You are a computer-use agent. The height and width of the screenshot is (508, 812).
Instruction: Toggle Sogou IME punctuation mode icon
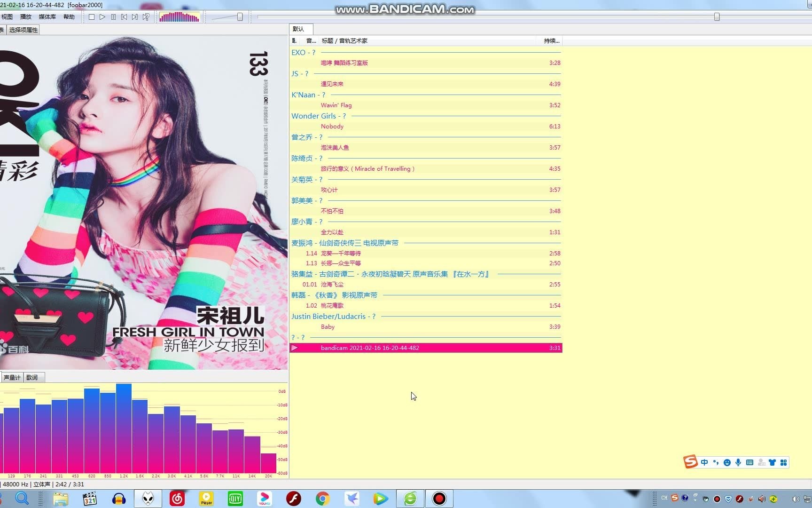pyautogui.click(x=716, y=463)
